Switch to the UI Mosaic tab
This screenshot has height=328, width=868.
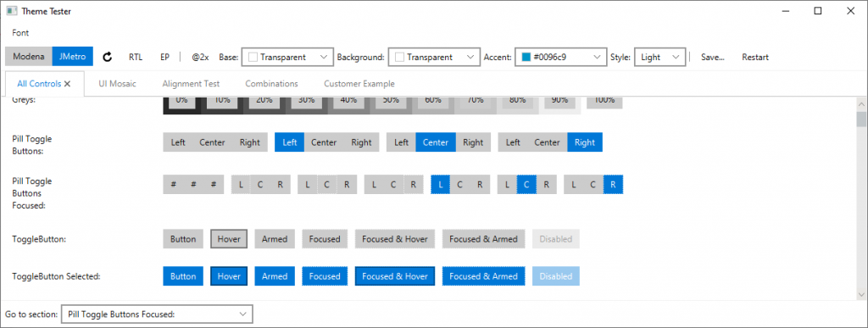click(117, 84)
